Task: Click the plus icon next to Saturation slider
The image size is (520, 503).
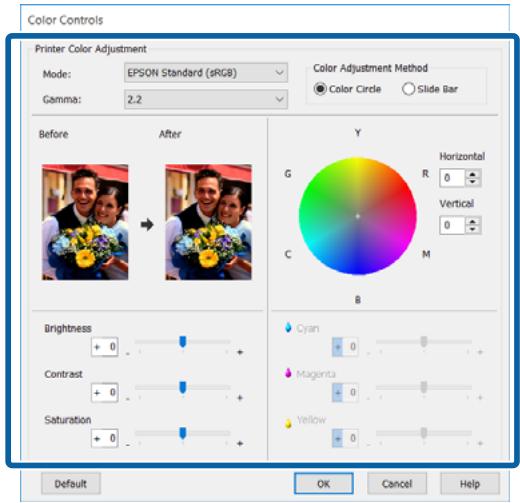Action: 240,444
